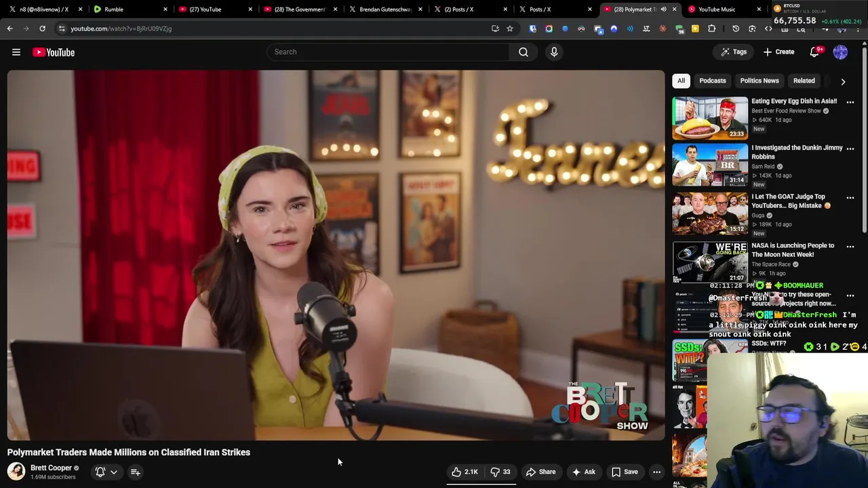Screen dimensions: 868x488
Task: Save the video to a playlist
Action: (625, 472)
